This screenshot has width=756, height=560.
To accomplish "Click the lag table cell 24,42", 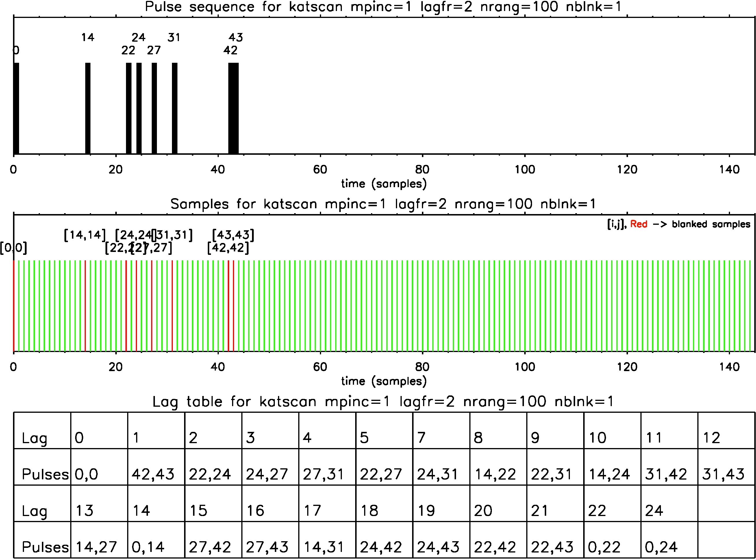I will point(381,547).
